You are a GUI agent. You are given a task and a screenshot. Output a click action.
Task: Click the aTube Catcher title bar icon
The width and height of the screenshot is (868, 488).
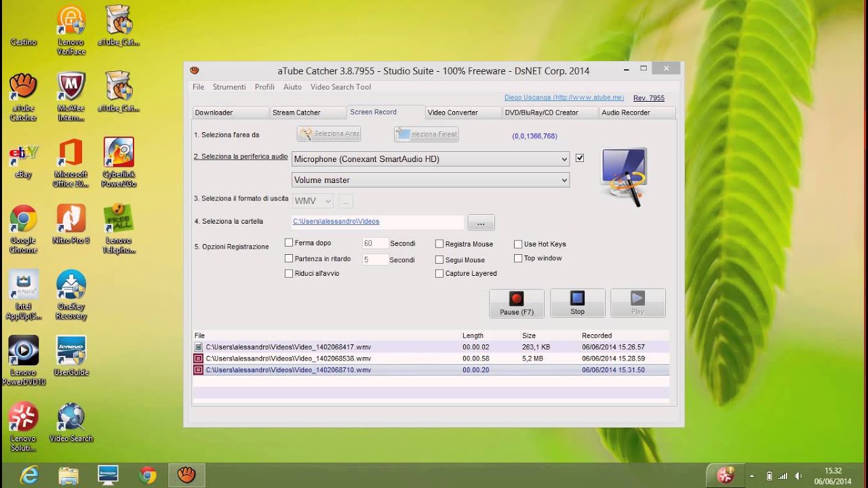(195, 70)
